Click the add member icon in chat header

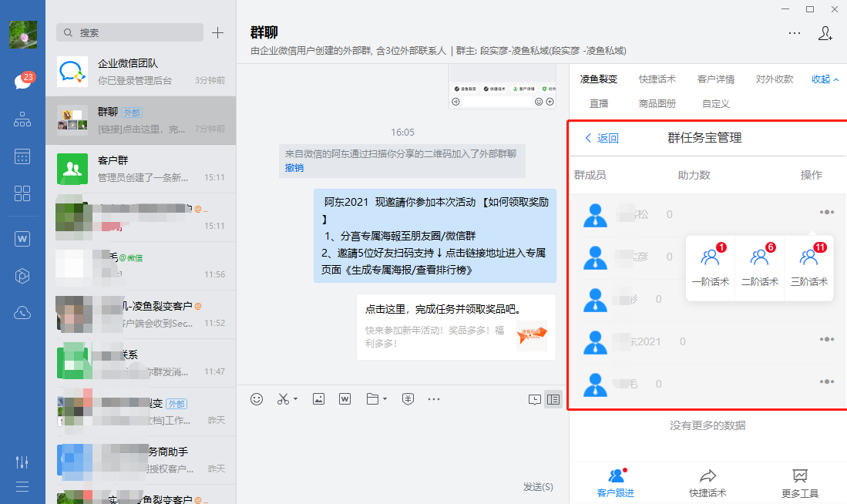point(825,33)
